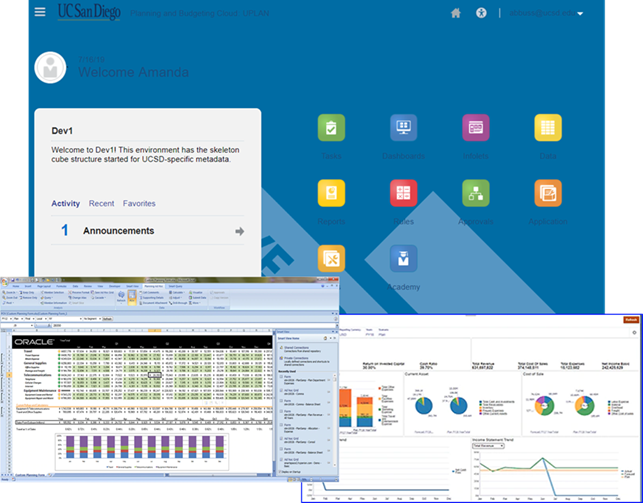Viewport: 643px width, 503px height.
Task: Open the Infolets card icon
Action: pyautogui.click(x=476, y=127)
